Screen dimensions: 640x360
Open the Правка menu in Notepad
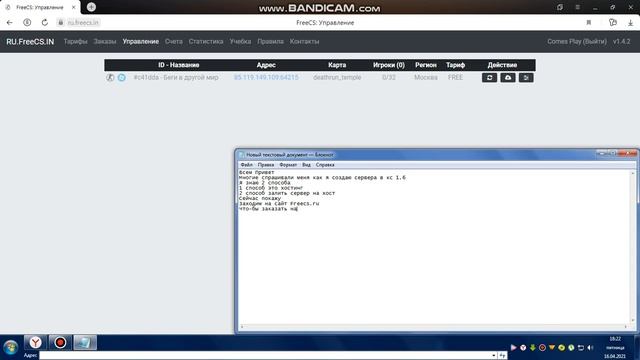[x=266, y=165]
